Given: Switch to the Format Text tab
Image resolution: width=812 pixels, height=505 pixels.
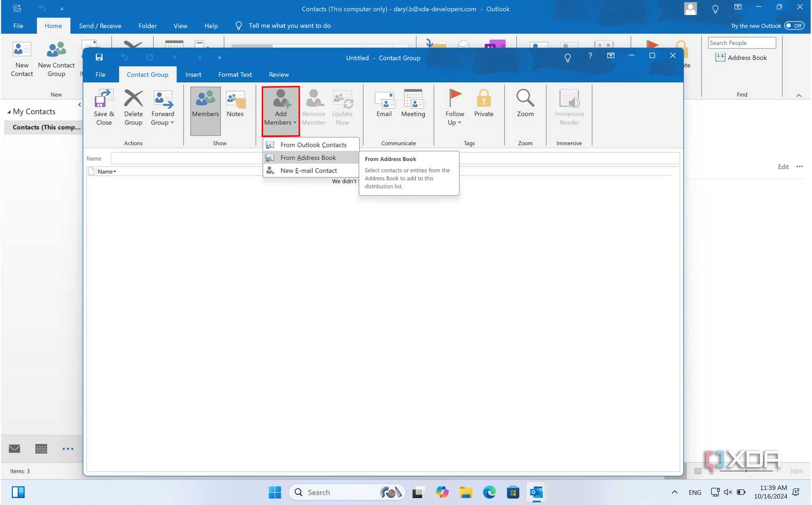Looking at the screenshot, I should pyautogui.click(x=235, y=74).
